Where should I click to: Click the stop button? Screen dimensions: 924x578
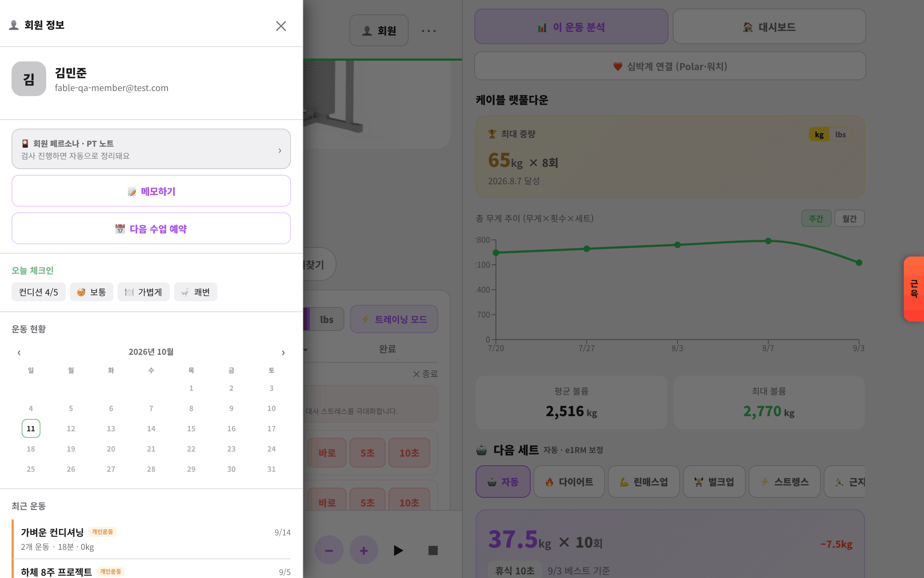click(x=433, y=550)
